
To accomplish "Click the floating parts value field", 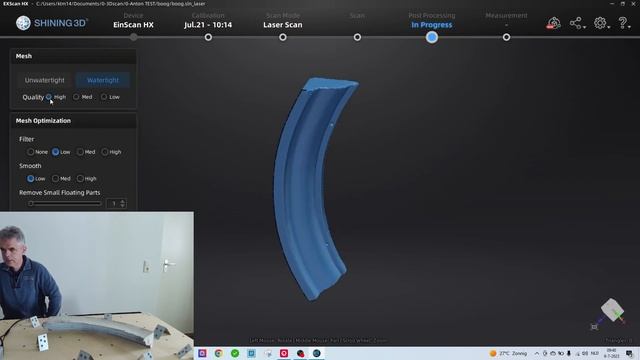I will pyautogui.click(x=113, y=203).
